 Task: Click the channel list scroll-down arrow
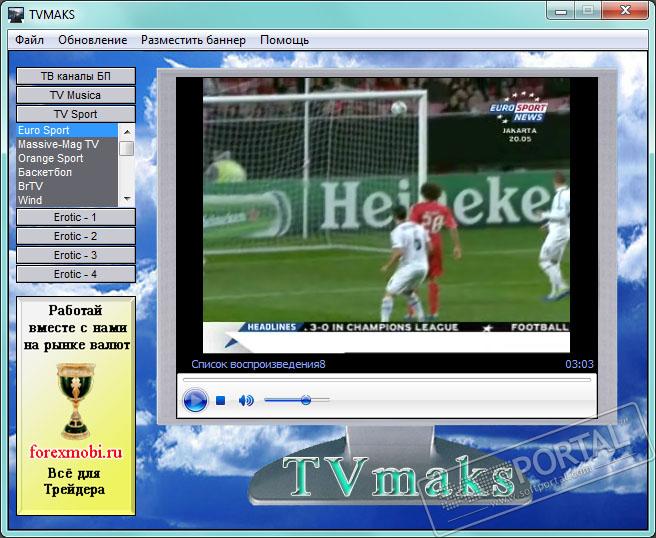point(127,199)
